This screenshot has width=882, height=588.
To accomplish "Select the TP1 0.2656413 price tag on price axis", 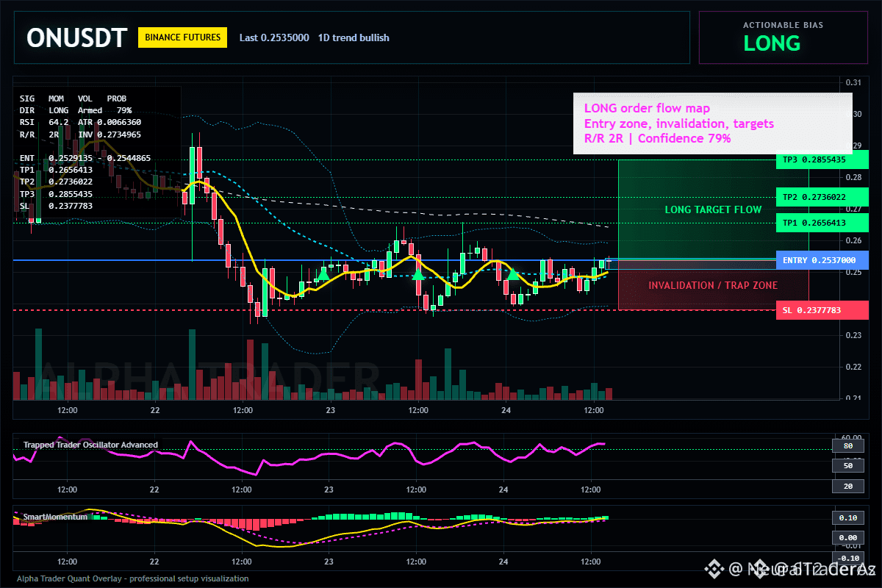I will [x=822, y=223].
